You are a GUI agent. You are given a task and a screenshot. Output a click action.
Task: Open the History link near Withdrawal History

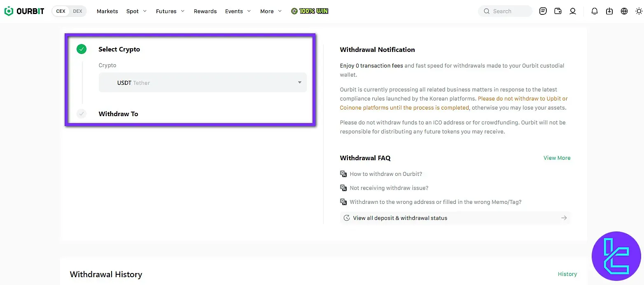[x=567, y=274]
